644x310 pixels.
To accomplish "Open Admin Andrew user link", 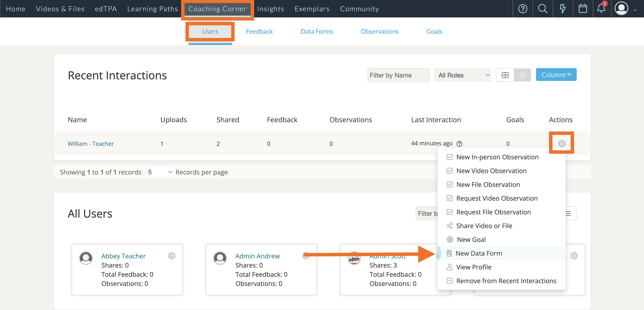I will (x=257, y=256).
